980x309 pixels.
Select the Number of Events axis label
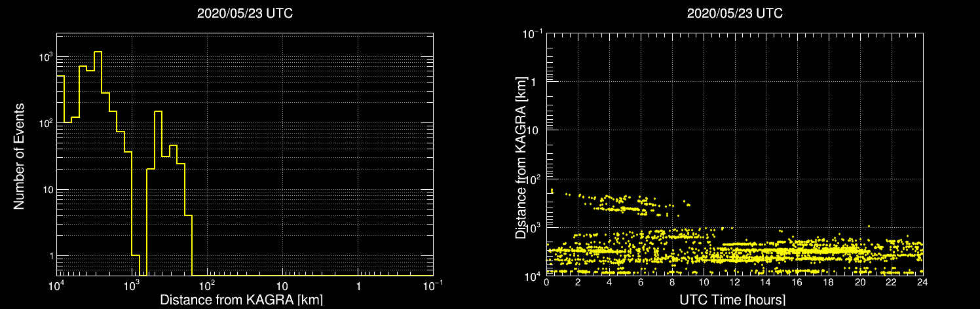click(x=19, y=155)
